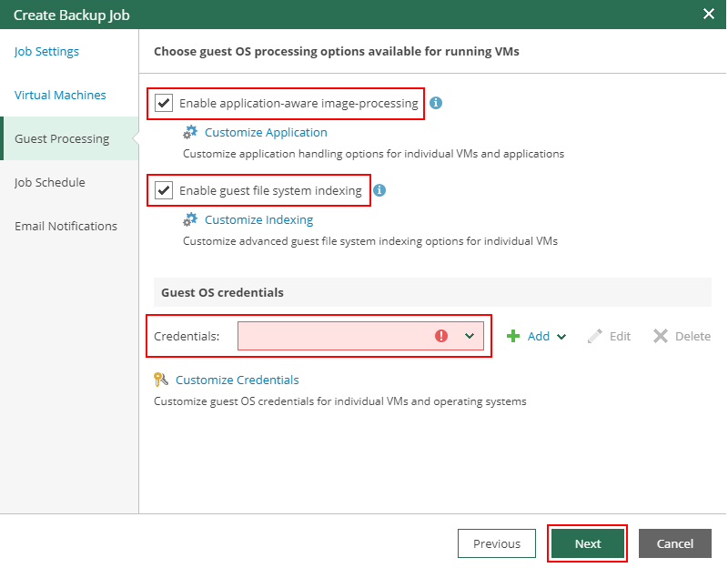Viewport: 728px width, 568px height.
Task: Open the Add button dropdown chevron
Action: click(561, 337)
